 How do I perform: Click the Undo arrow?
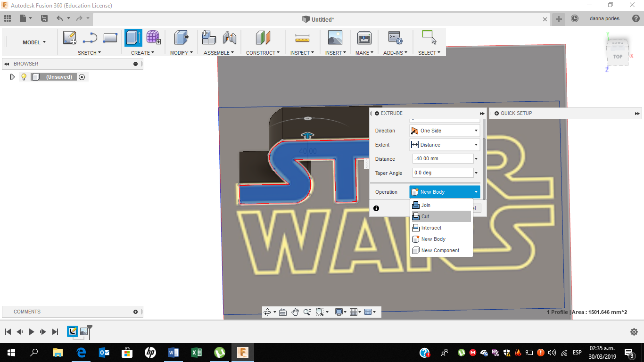click(60, 18)
